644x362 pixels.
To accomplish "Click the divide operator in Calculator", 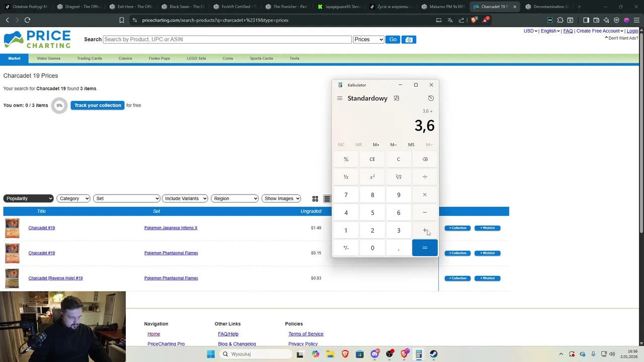I will coord(425,177).
